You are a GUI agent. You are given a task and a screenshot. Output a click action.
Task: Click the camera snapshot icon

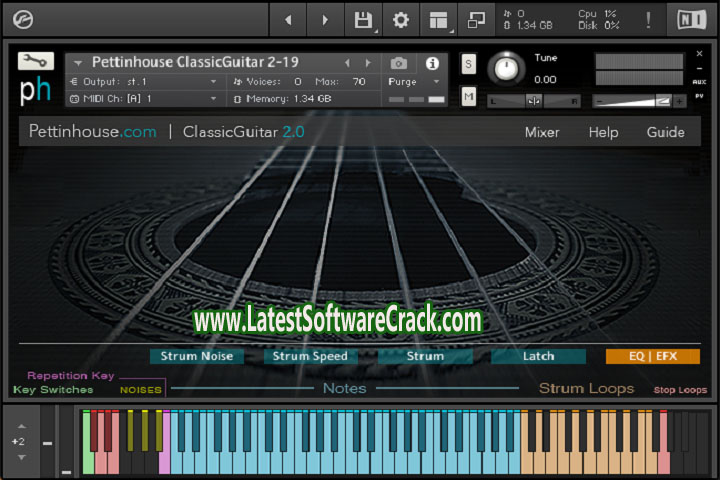pos(399,63)
